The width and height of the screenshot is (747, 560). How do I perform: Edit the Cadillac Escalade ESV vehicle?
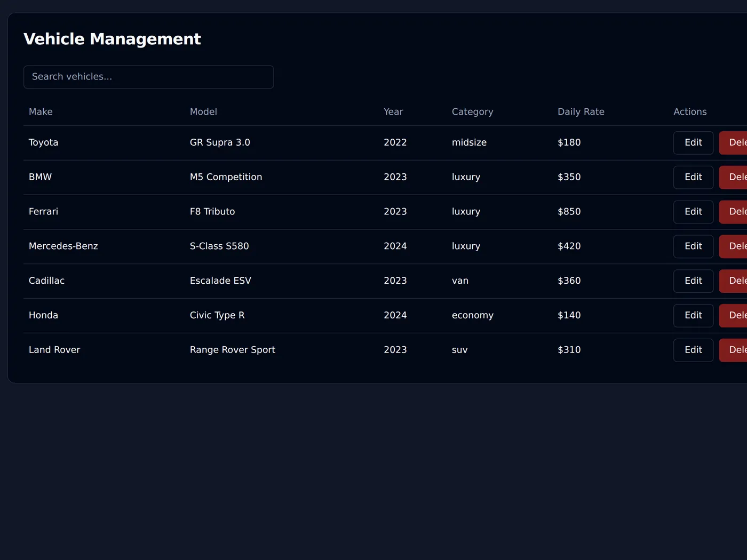point(693,281)
